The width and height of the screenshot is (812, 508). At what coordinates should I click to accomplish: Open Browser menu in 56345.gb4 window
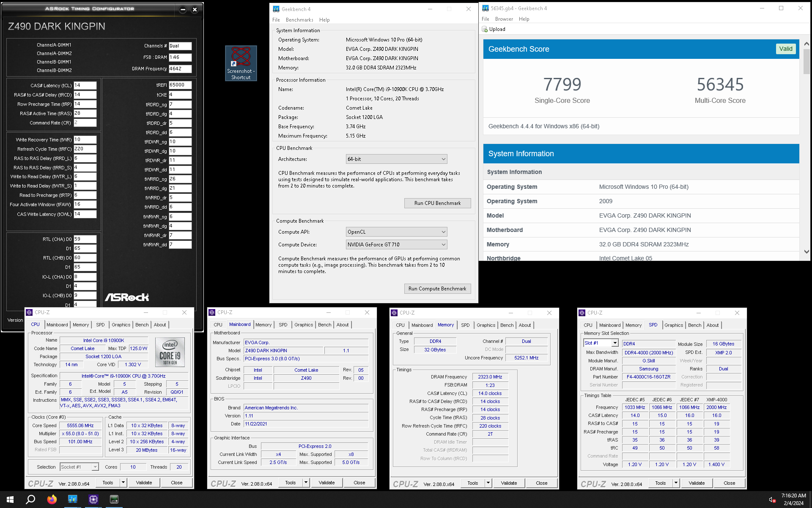504,19
